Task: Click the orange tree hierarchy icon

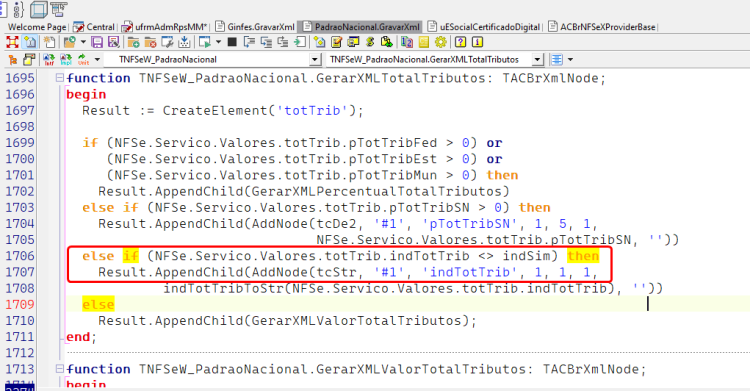Action: (13, 59)
